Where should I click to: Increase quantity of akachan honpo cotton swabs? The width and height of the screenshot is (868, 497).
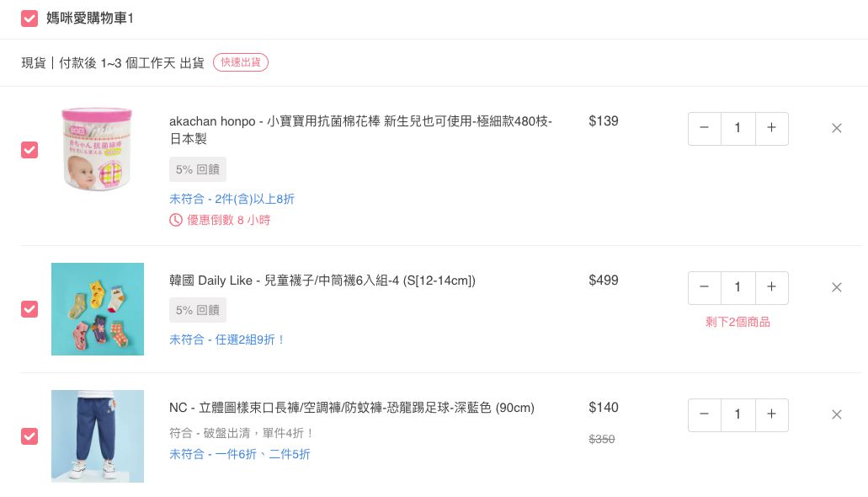coord(771,129)
